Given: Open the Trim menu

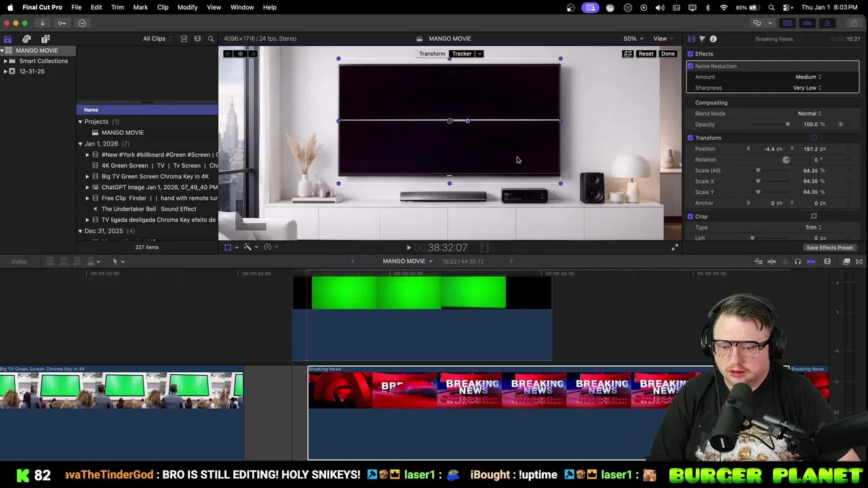Looking at the screenshot, I should pyautogui.click(x=117, y=7).
